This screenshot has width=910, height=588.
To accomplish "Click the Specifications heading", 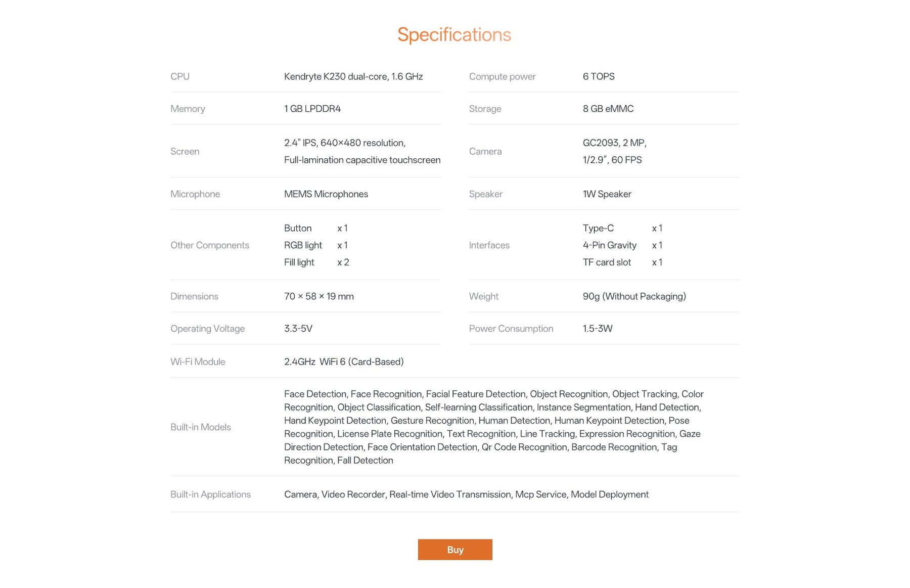I will pyautogui.click(x=454, y=35).
